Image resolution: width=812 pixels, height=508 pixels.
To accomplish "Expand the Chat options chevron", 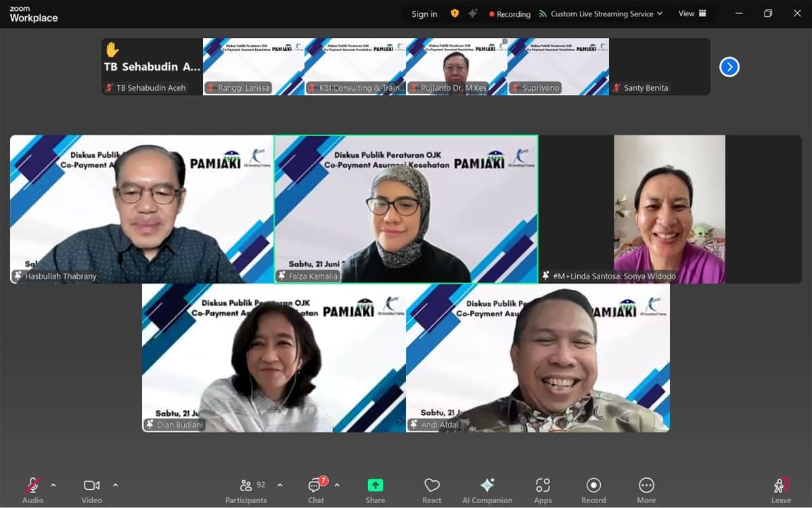I will click(x=337, y=485).
